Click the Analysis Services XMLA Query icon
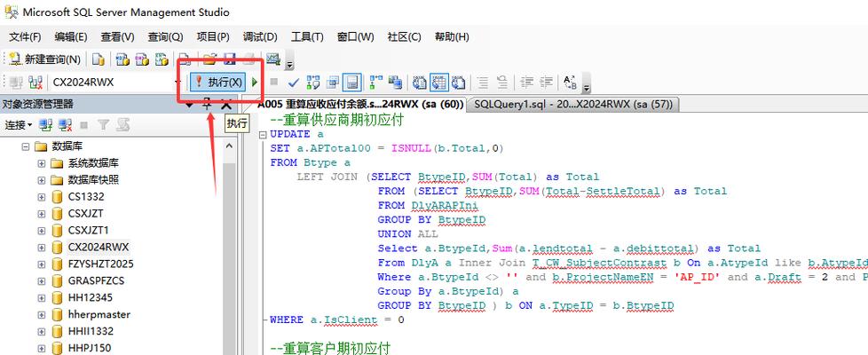Viewport: 868px width, 355px height. click(162, 59)
